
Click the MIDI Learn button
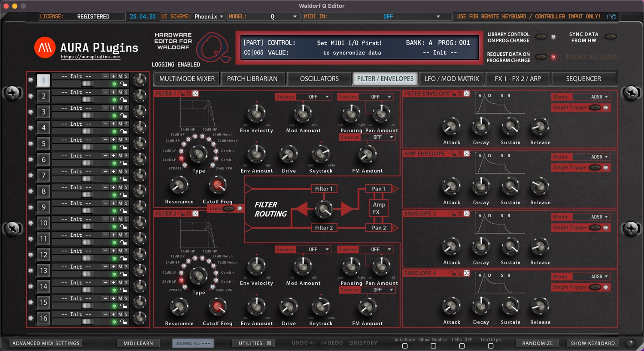[x=138, y=343]
